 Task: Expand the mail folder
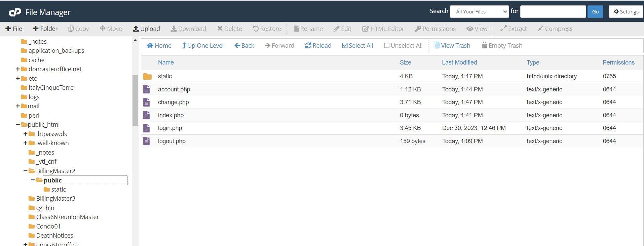click(18, 106)
